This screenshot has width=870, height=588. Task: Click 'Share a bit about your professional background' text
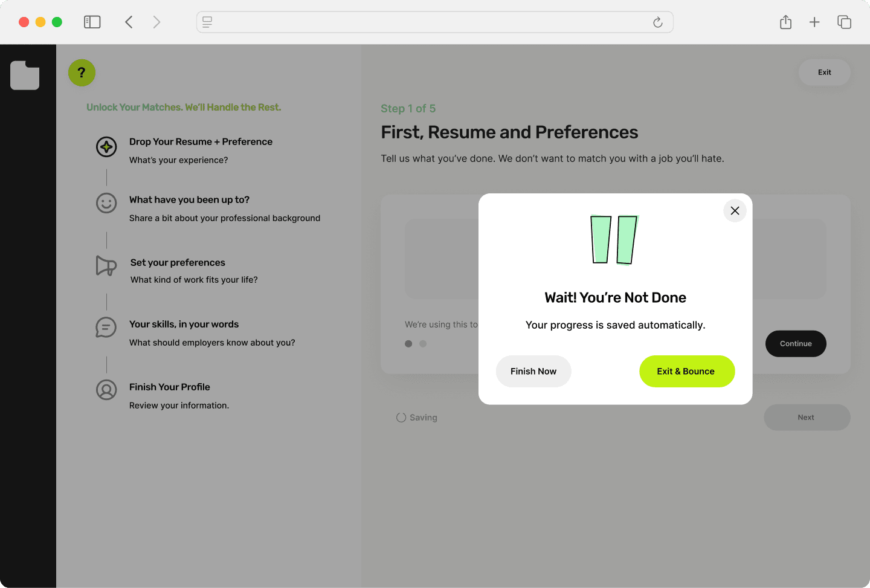225,218
